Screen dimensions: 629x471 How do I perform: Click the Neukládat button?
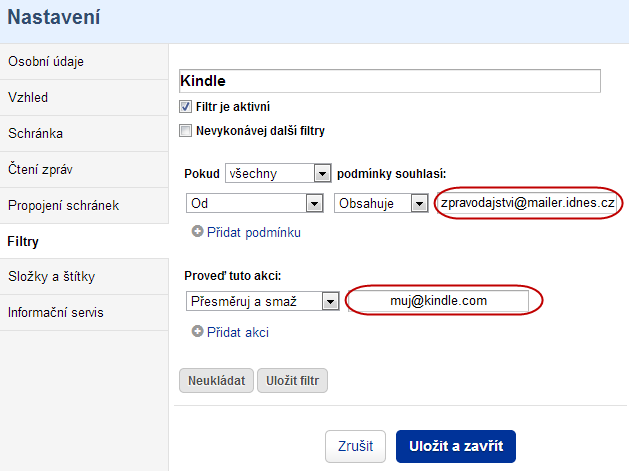coord(216,380)
